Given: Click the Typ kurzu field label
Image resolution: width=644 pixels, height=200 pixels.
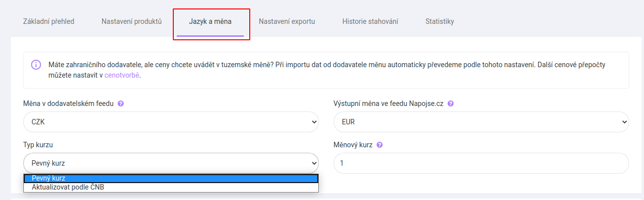Looking at the screenshot, I should (38, 145).
